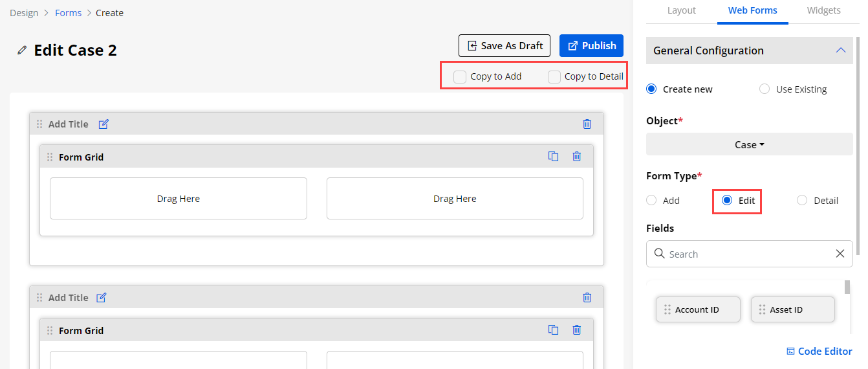Clear the Fields search with X icon
The height and width of the screenshot is (369, 868).
(840, 254)
